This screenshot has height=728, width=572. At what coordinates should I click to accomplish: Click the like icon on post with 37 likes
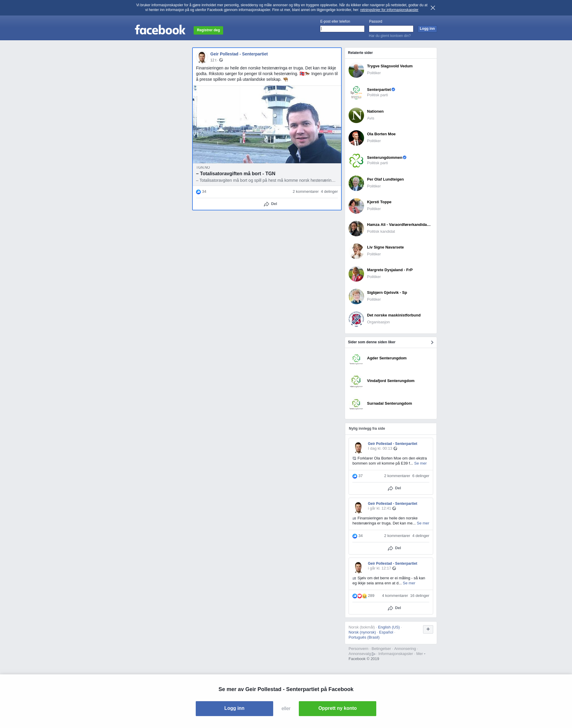[355, 476]
